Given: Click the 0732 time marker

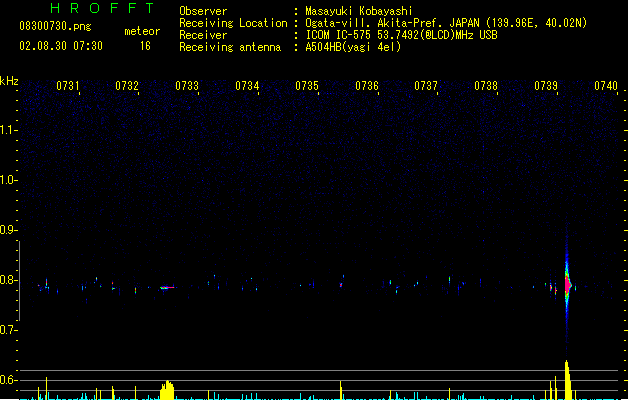Looking at the screenshot, I should (x=127, y=86).
